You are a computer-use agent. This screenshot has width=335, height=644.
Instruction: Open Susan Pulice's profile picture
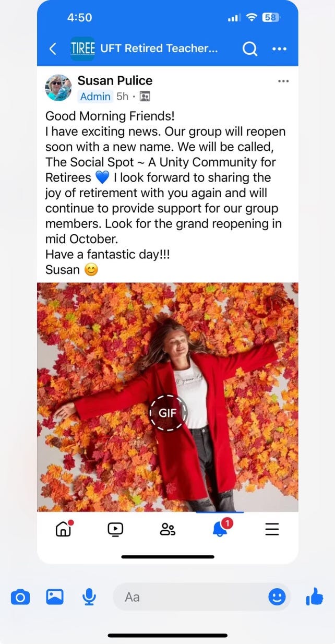58,88
